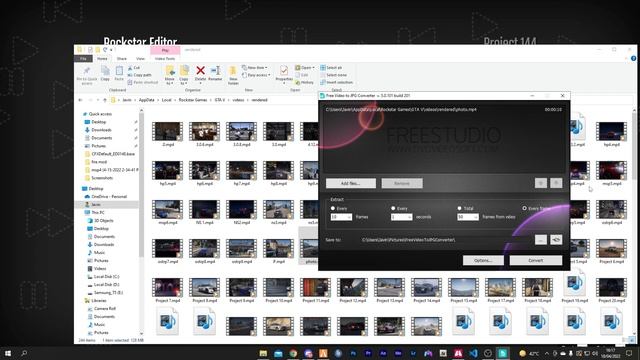
Task: Click History in the Open group
Action: pos(304,82)
